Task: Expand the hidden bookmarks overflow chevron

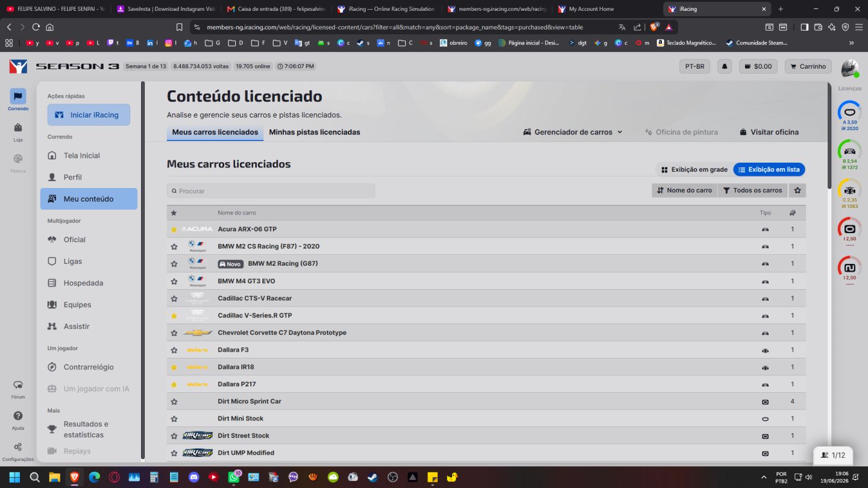Action: pos(852,43)
